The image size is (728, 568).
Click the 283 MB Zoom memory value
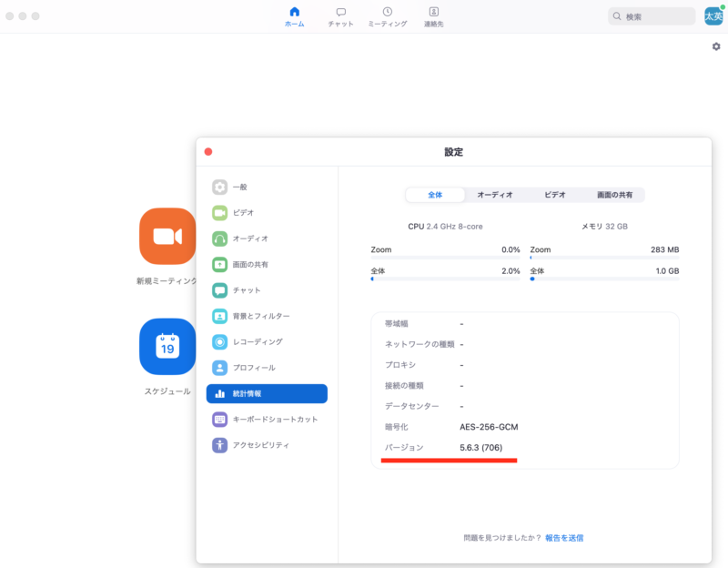pos(665,249)
